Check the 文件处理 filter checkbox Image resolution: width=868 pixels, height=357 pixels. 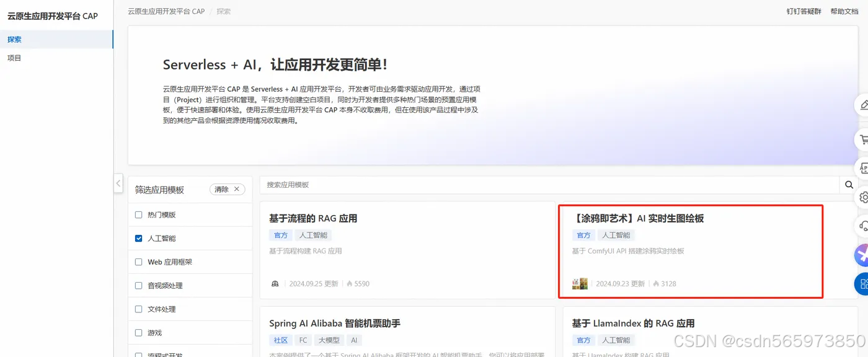coord(138,309)
